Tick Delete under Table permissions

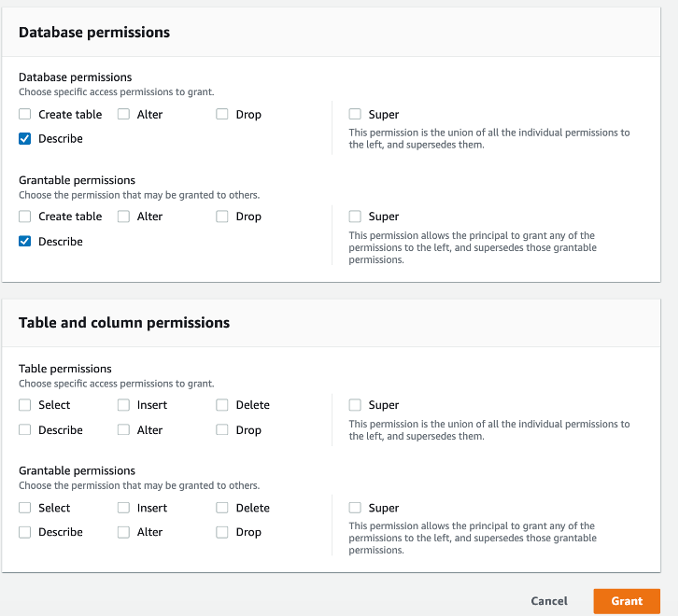pyautogui.click(x=222, y=405)
